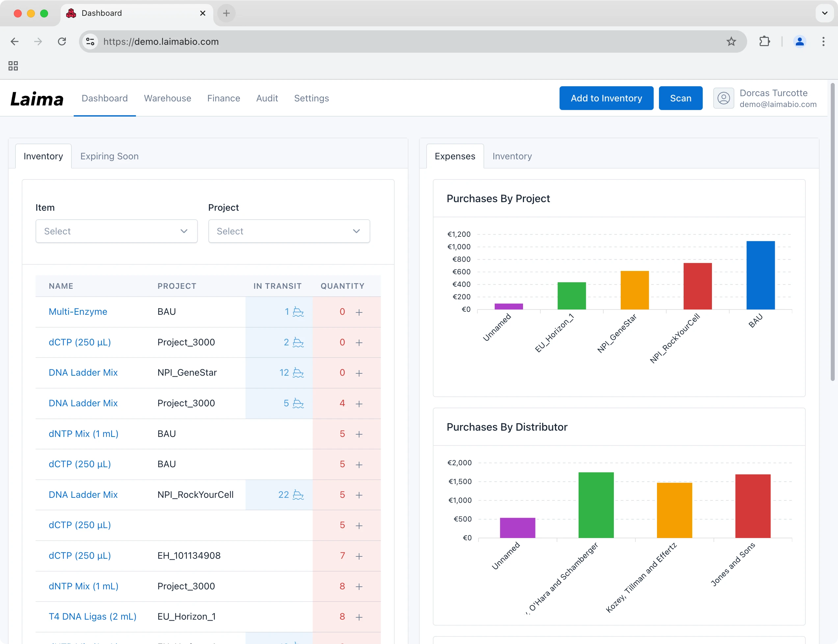Click the browser back arrow
This screenshot has width=838, height=644.
pos(14,41)
